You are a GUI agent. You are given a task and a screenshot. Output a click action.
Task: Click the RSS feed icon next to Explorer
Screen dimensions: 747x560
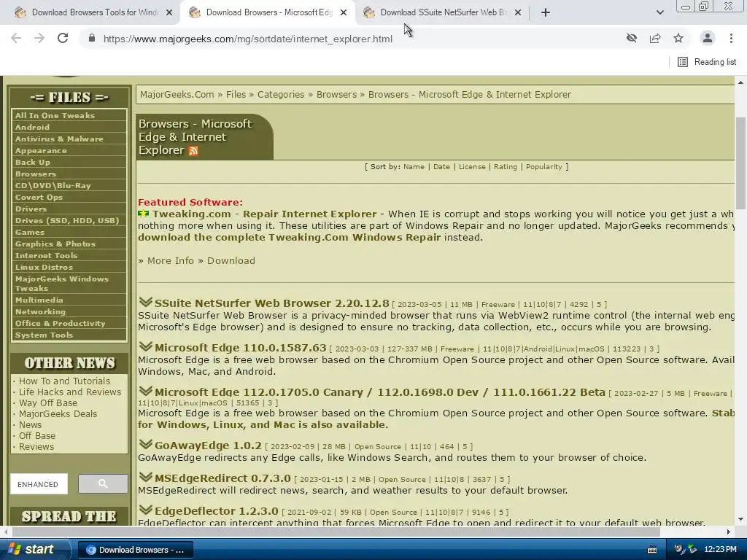click(x=193, y=151)
